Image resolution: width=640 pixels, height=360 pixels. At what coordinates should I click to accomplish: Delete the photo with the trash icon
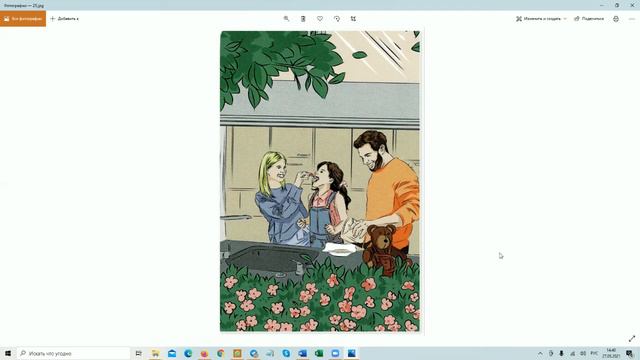[x=303, y=19]
